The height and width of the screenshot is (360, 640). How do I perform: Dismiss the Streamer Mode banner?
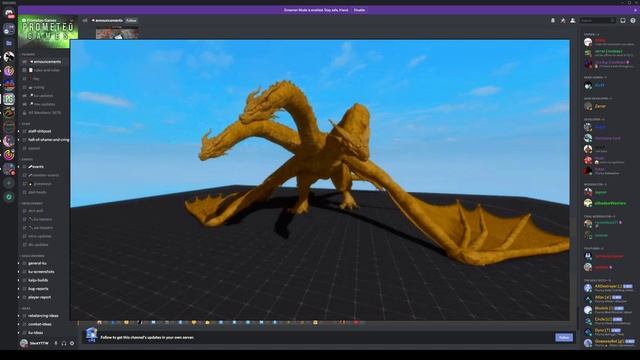636,10
